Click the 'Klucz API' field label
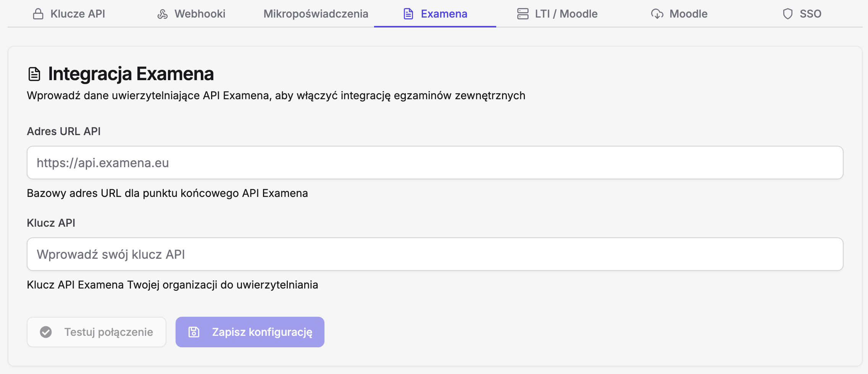The image size is (868, 374). point(51,223)
